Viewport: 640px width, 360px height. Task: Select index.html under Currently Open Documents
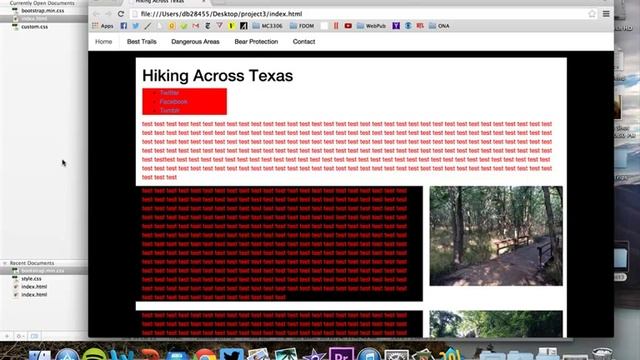34,19
